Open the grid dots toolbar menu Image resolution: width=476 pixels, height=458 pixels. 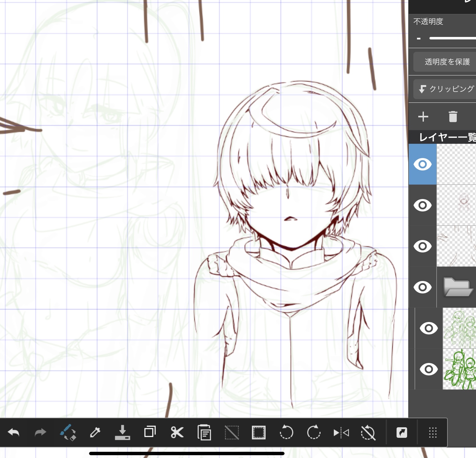point(433,433)
